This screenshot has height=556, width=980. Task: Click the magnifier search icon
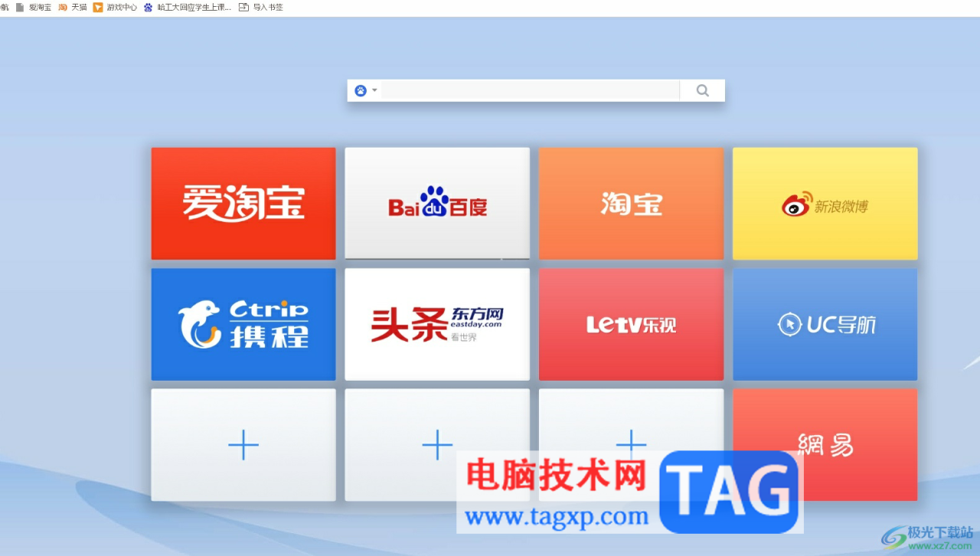702,90
